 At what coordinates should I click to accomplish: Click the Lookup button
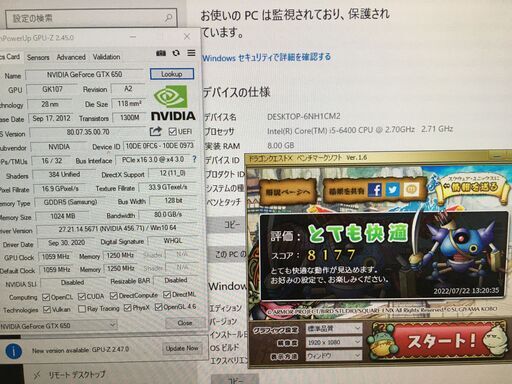coord(172,74)
